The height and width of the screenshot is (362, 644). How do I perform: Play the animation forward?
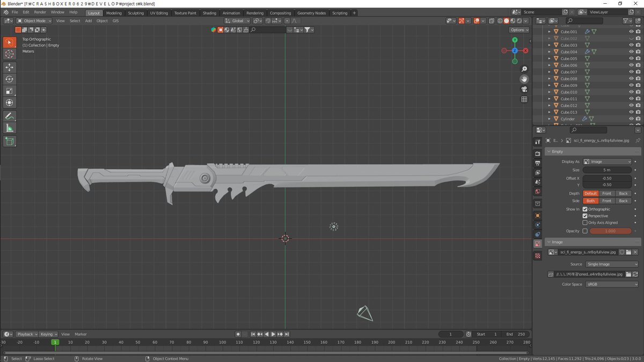pos(273,334)
